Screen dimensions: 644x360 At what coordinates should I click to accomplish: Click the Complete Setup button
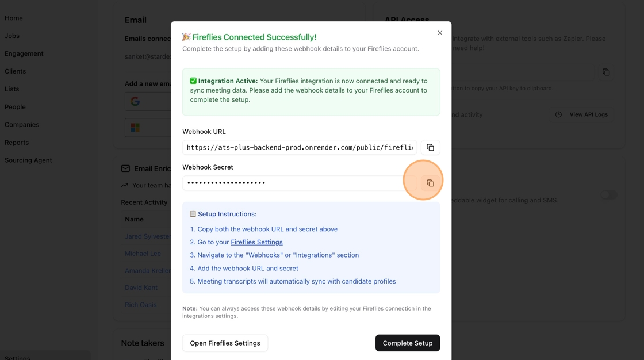tap(408, 343)
